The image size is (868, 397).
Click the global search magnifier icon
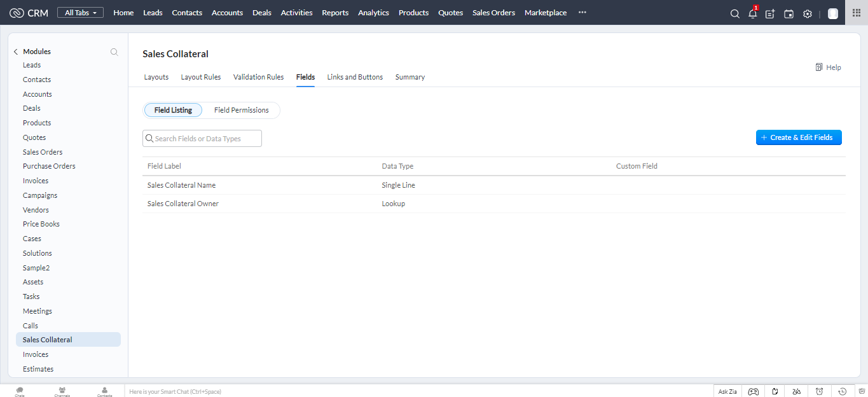[x=734, y=13]
